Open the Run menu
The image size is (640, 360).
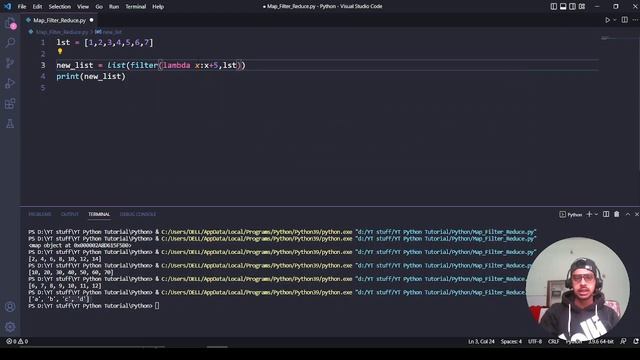[x=114, y=7]
